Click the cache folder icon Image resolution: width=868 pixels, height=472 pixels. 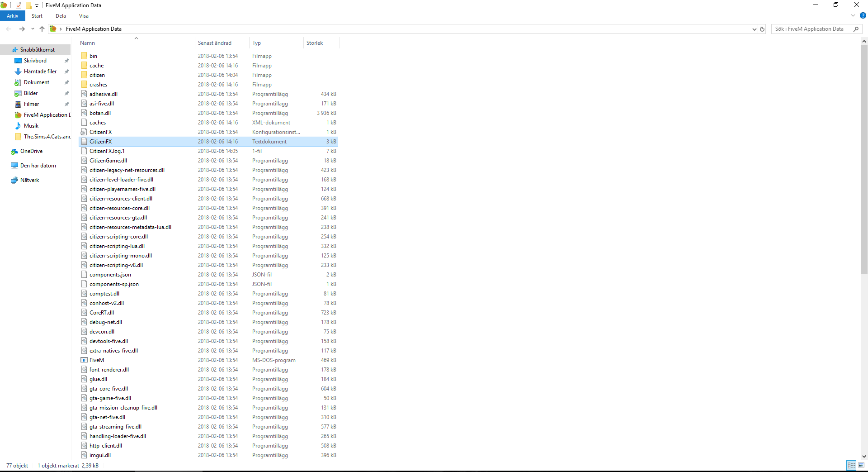[84, 66]
